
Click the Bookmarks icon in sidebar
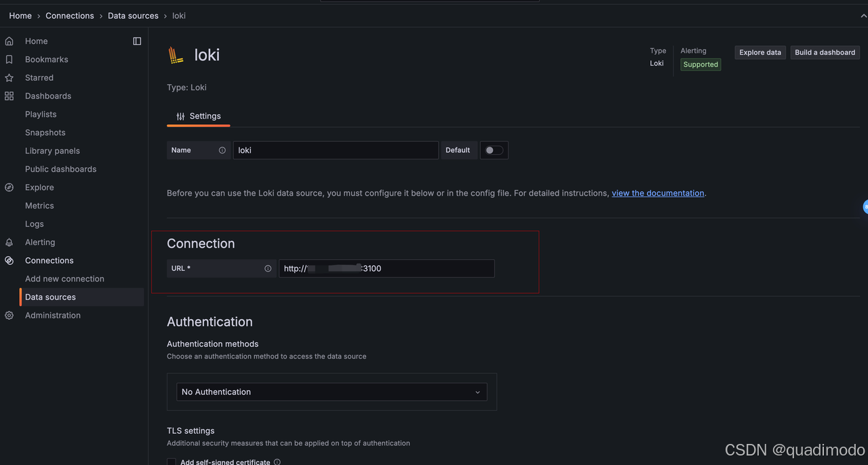coord(9,60)
